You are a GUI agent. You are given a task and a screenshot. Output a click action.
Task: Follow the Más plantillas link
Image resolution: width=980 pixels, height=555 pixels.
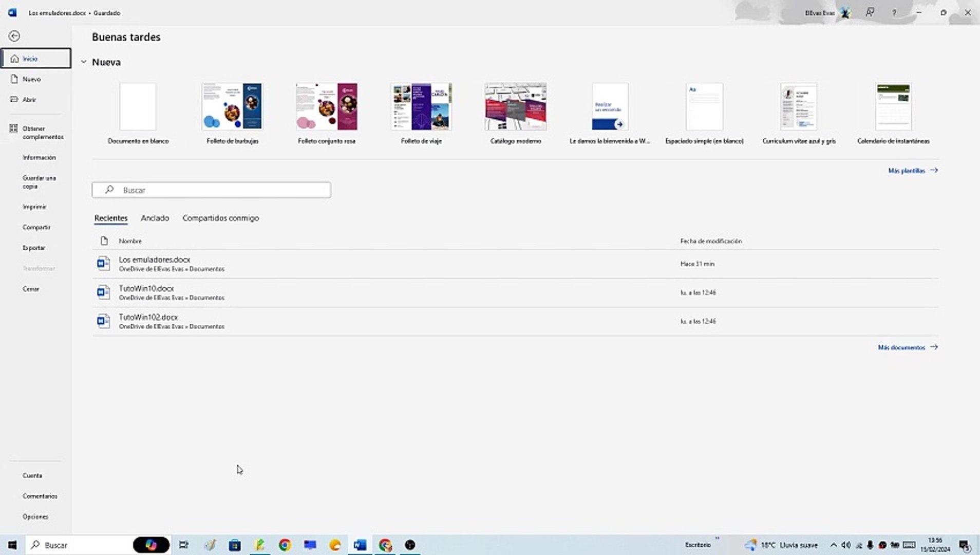(x=913, y=171)
